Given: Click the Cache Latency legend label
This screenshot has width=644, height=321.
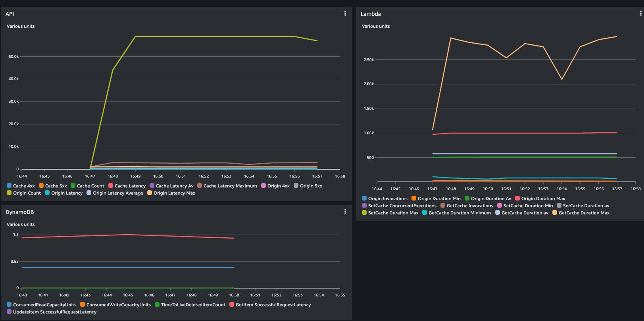Looking at the screenshot, I should click(130, 186).
